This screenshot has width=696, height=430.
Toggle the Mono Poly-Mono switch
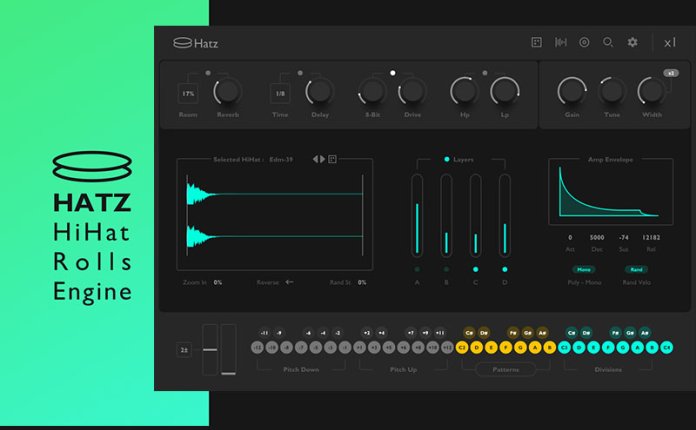click(x=584, y=269)
